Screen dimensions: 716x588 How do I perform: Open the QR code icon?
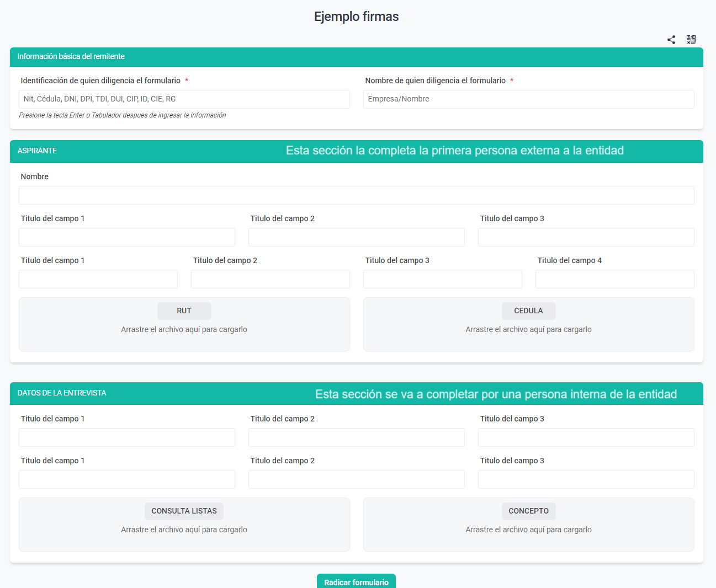pyautogui.click(x=691, y=40)
